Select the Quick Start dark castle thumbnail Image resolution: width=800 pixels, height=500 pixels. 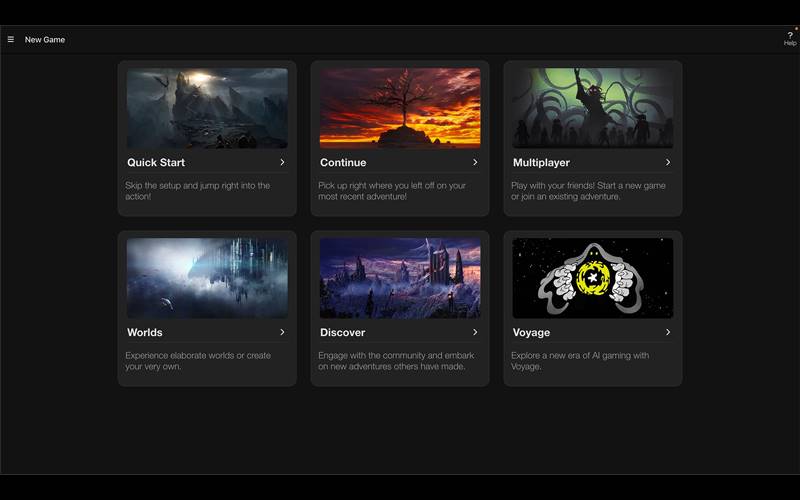[207, 108]
